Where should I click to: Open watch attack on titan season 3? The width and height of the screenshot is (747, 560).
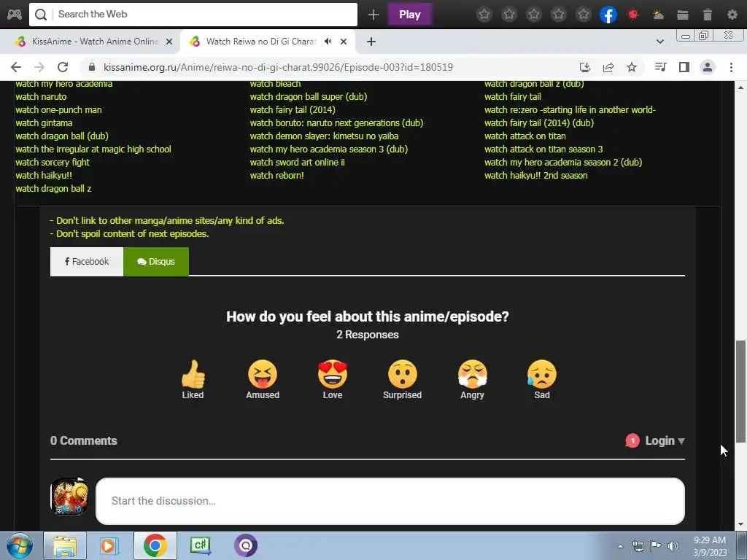[543, 149]
